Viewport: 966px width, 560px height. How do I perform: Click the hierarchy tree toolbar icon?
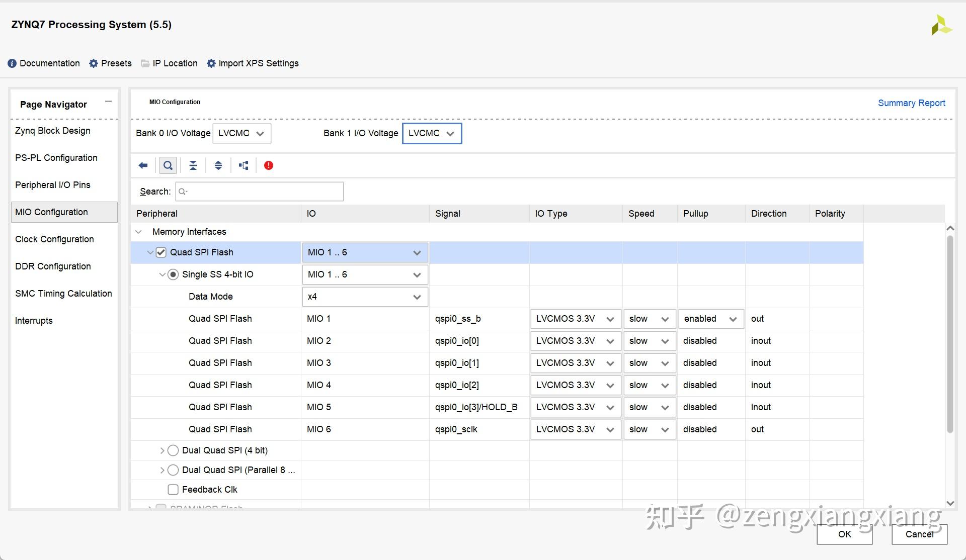244,165
